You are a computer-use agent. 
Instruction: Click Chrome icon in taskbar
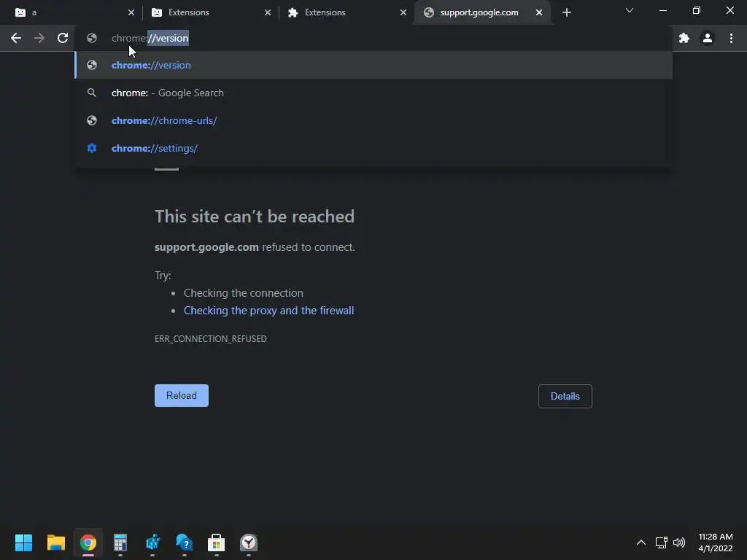coord(88,542)
